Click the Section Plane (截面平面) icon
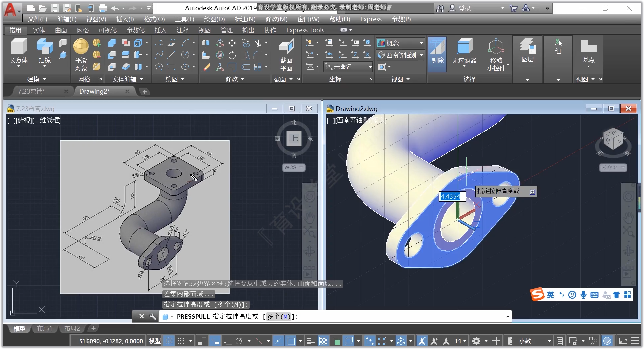The width and height of the screenshot is (644, 349). (x=286, y=47)
